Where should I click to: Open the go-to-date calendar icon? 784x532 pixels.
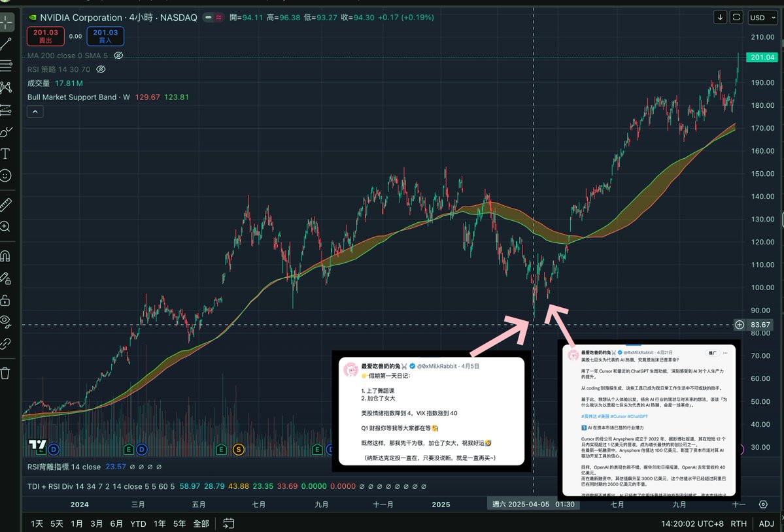228,524
